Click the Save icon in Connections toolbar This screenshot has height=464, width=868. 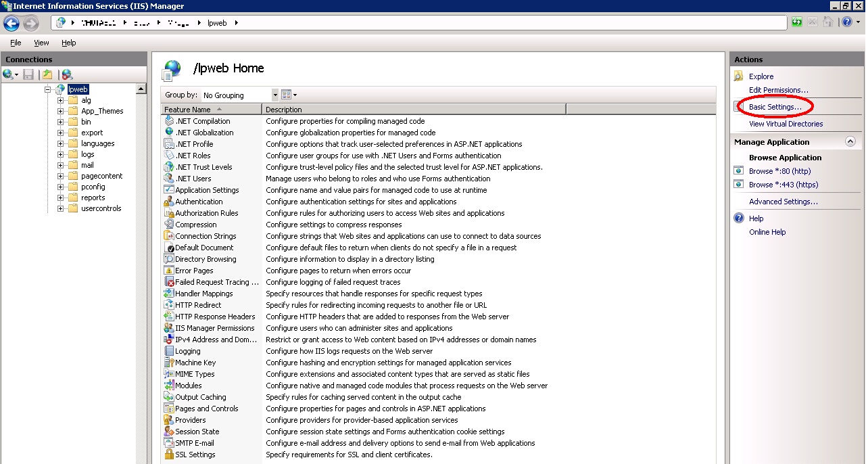(28, 74)
